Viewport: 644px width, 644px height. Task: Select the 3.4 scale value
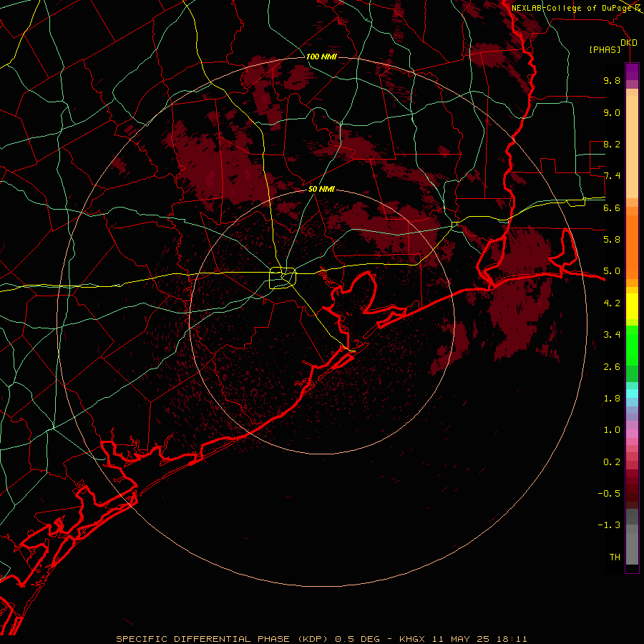(x=612, y=335)
